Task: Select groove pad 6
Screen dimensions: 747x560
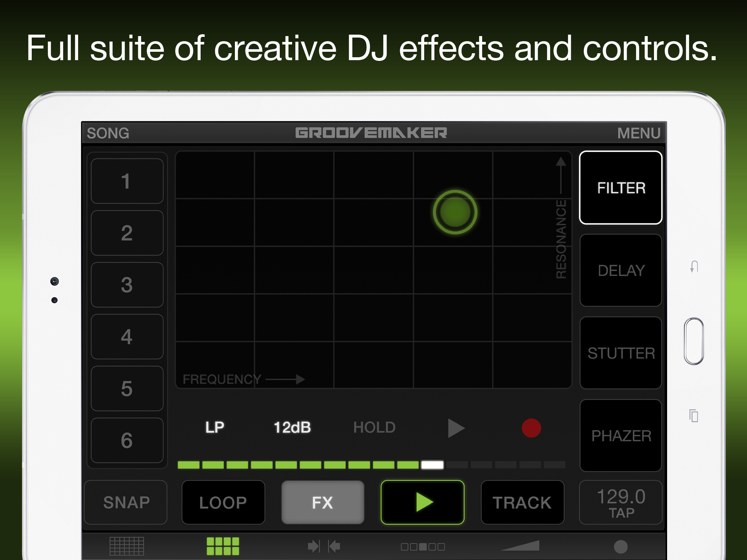Action: (x=127, y=440)
